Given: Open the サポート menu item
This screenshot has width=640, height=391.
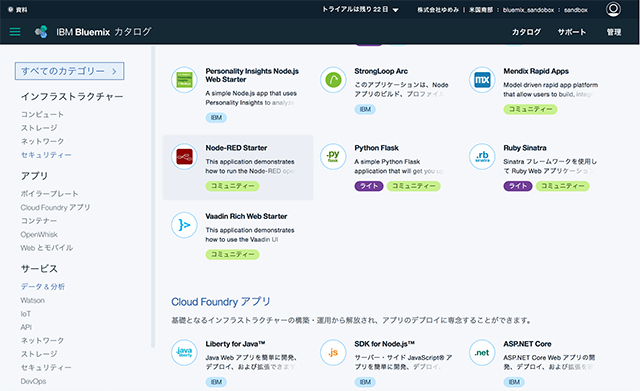Looking at the screenshot, I should point(572,32).
